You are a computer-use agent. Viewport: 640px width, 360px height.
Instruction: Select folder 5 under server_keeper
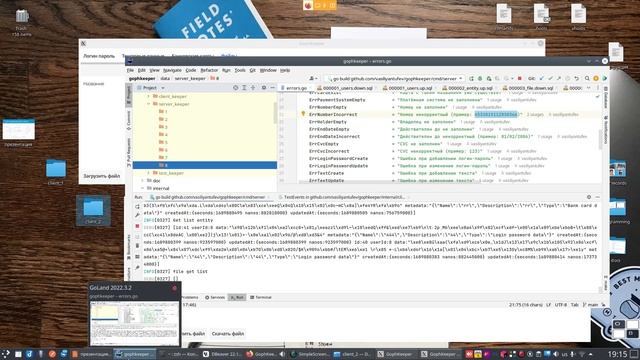163,142
